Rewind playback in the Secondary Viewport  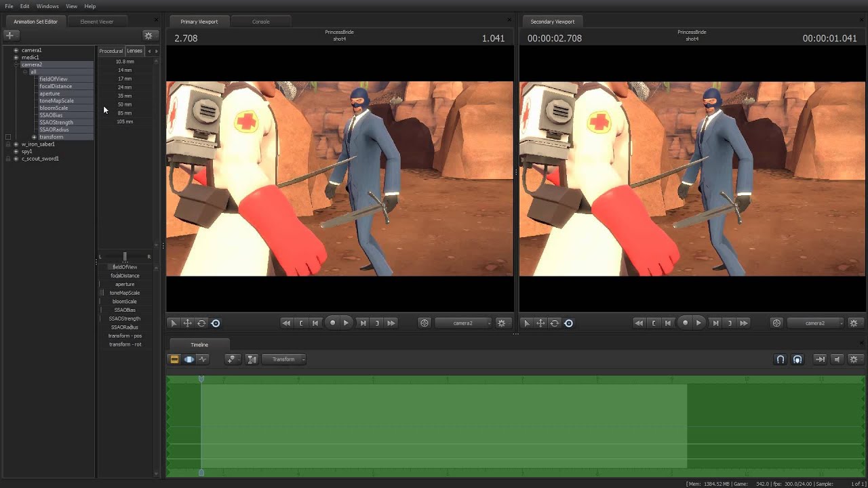pos(639,323)
